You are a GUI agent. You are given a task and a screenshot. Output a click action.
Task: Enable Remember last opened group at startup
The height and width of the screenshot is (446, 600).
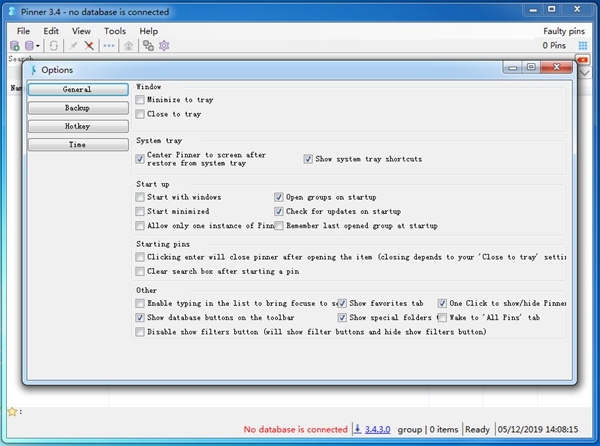(279, 226)
